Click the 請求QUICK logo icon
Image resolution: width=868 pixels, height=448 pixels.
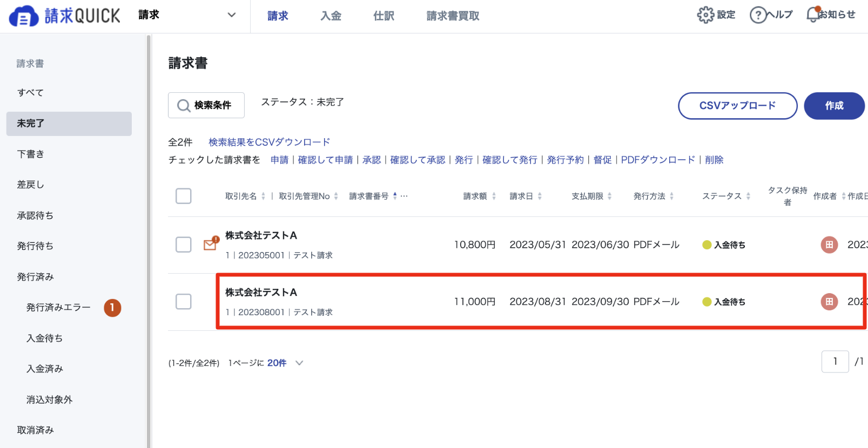(x=24, y=16)
